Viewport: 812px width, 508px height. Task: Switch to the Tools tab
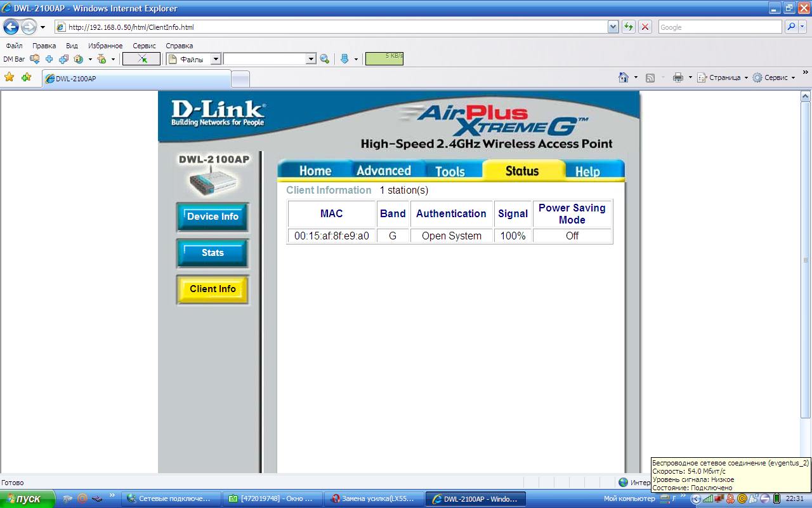tap(450, 171)
